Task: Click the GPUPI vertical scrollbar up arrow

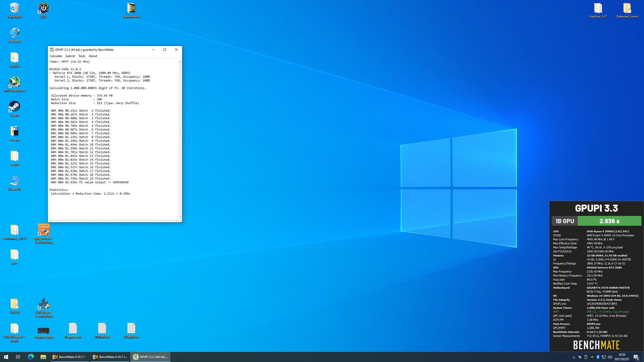Action: [180, 62]
